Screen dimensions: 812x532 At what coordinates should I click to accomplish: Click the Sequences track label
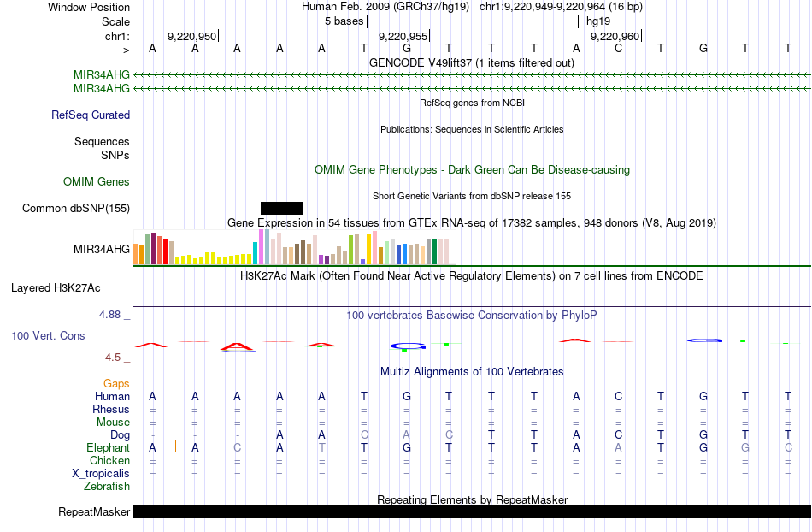click(x=102, y=141)
